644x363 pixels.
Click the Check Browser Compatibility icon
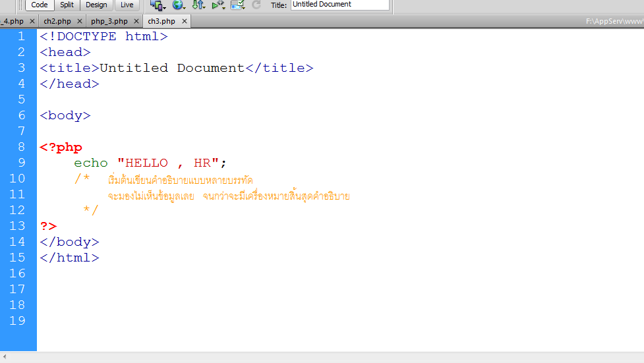[x=237, y=5]
